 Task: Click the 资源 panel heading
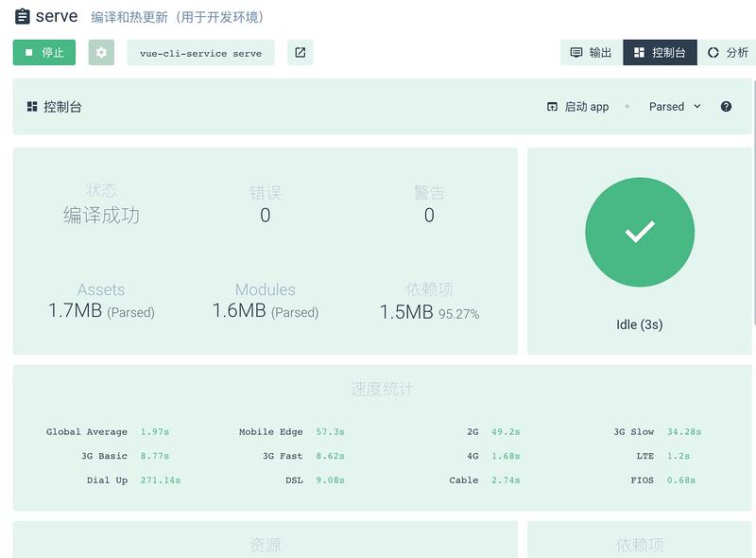coord(266,545)
